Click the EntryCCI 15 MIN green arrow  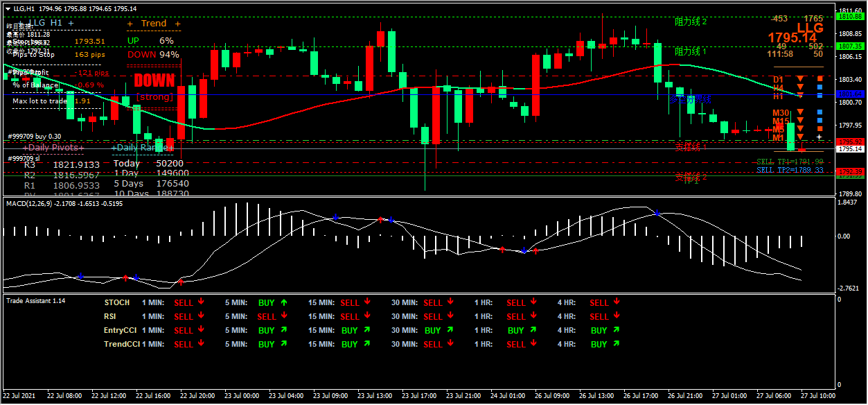coord(367,330)
